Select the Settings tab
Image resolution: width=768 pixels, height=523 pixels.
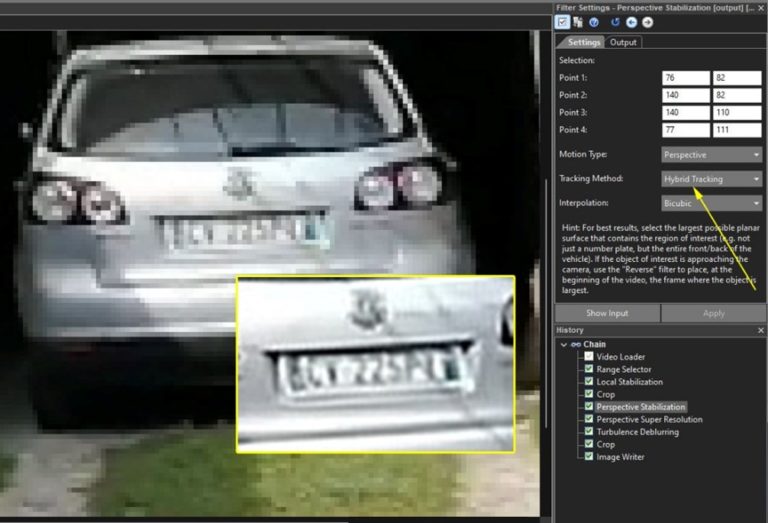coord(583,43)
